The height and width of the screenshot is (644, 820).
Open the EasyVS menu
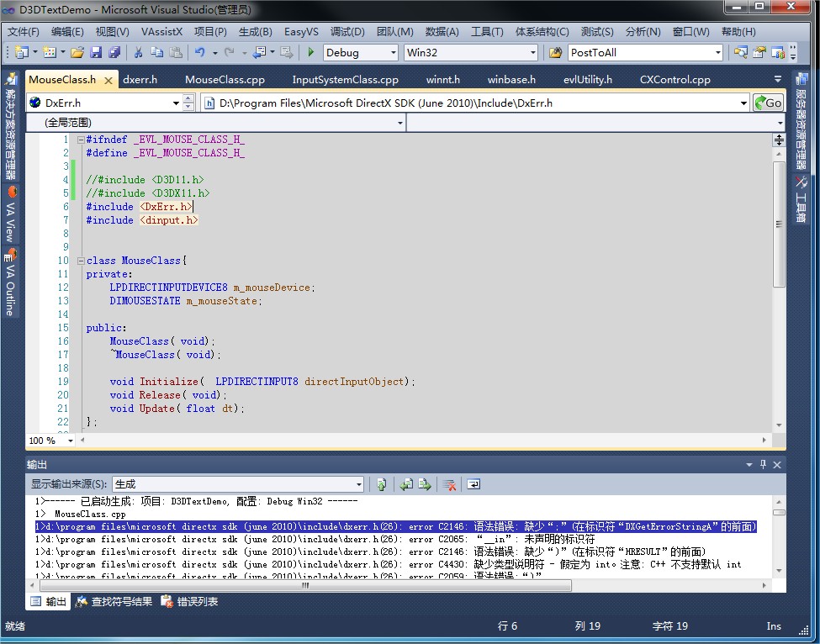301,32
